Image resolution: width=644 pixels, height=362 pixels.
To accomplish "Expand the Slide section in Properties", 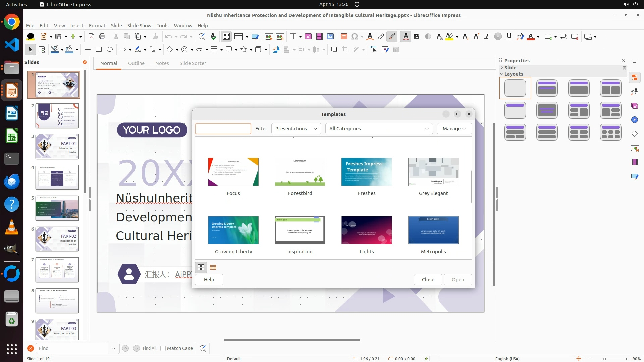I will (510, 68).
